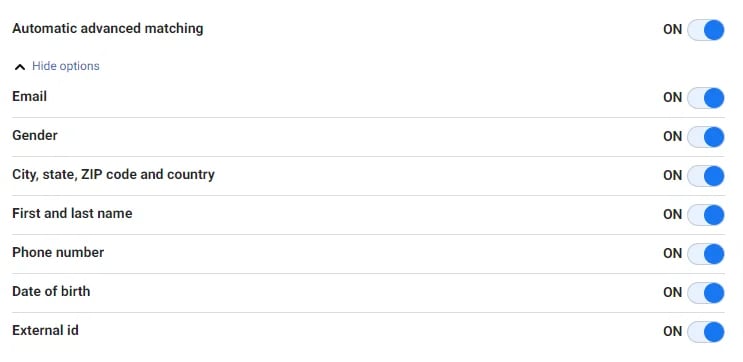Viewport: 743px width, 362px height.
Task: Click ON text next to External id toggle
Action: (x=672, y=331)
